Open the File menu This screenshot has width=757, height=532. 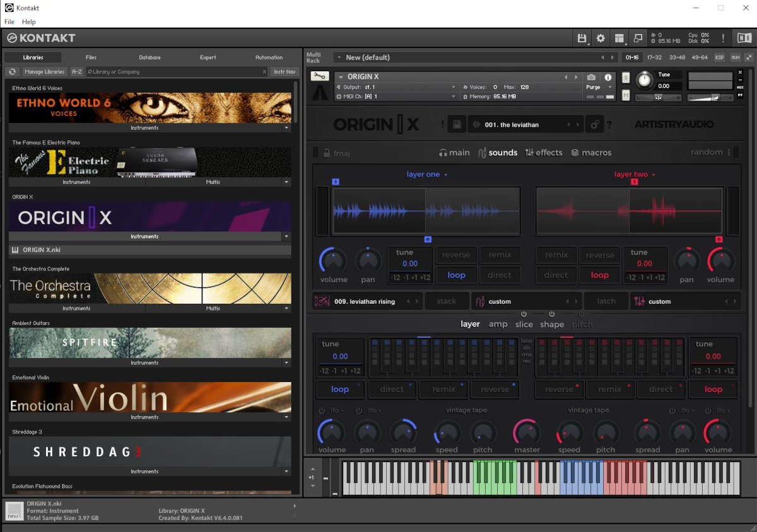click(x=9, y=22)
